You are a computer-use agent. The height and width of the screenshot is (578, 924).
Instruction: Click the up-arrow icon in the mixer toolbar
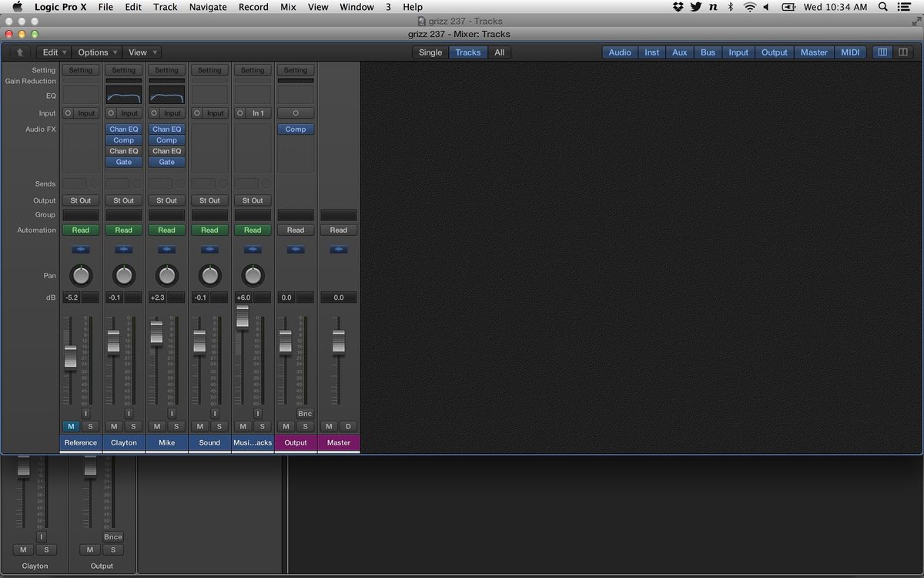click(18, 52)
